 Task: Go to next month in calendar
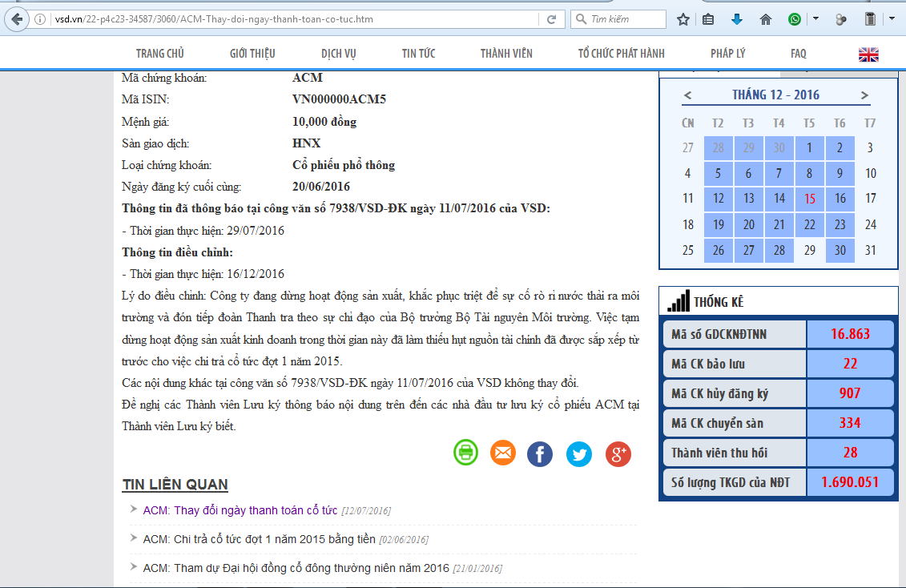point(864,95)
